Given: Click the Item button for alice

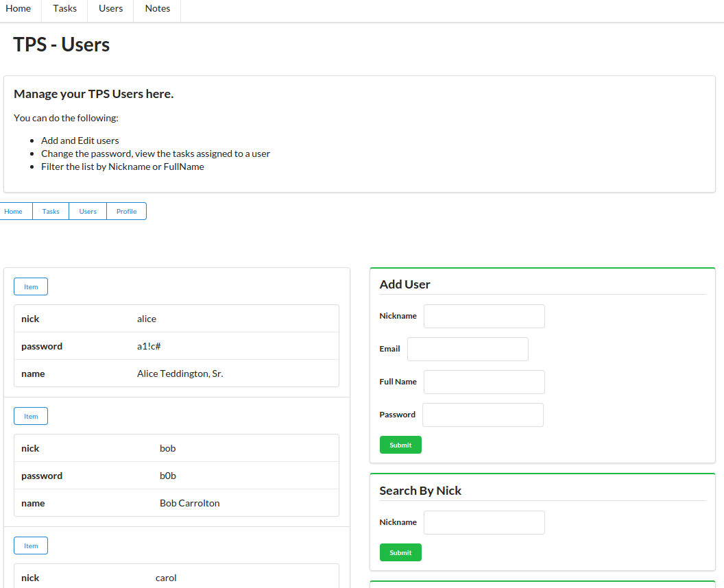Looking at the screenshot, I should pyautogui.click(x=31, y=286).
